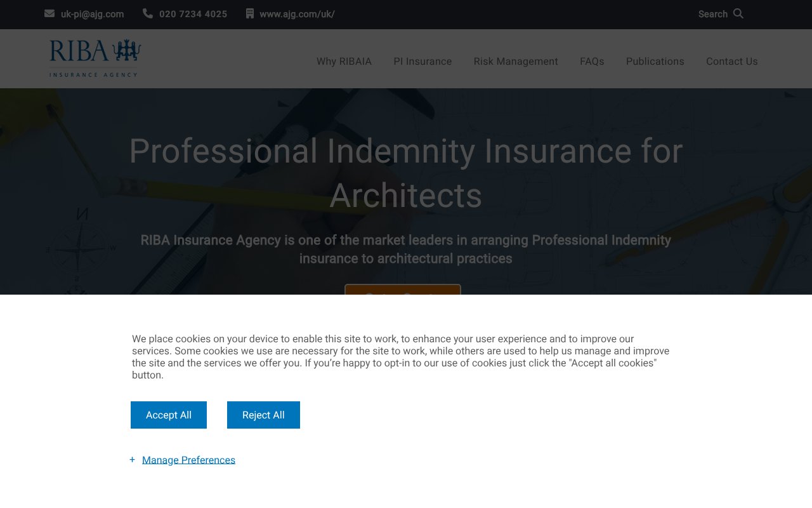Open search using the magnifying glass icon
Screen dimensions: 812x508
point(738,13)
